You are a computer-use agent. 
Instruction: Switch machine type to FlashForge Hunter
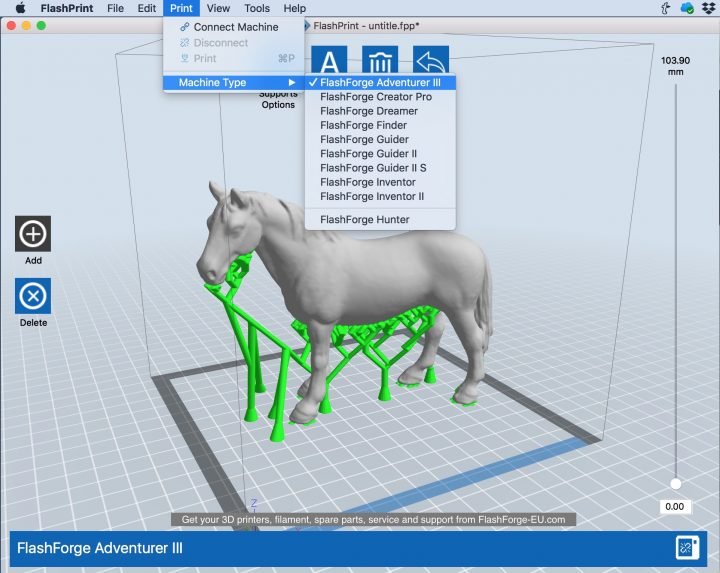click(x=365, y=219)
